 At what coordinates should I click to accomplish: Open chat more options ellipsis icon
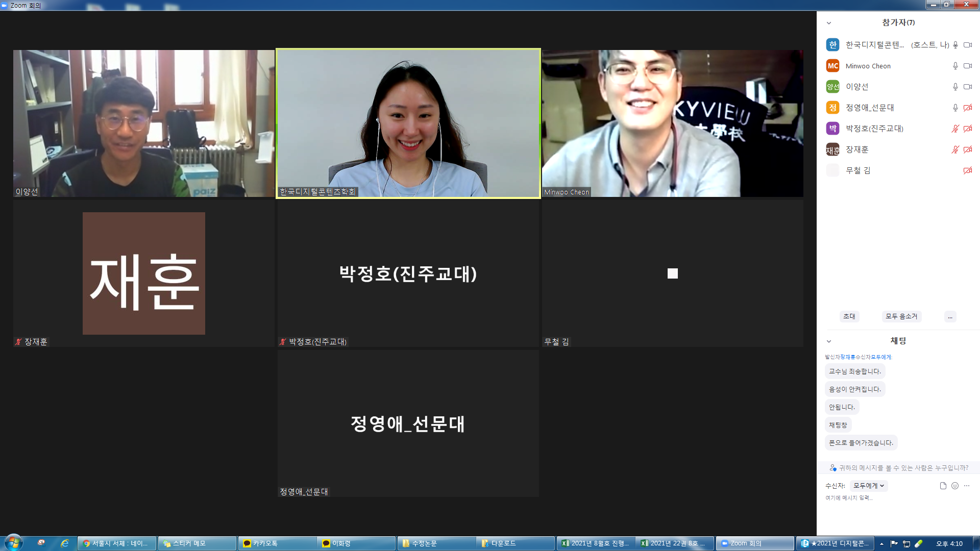coord(967,486)
